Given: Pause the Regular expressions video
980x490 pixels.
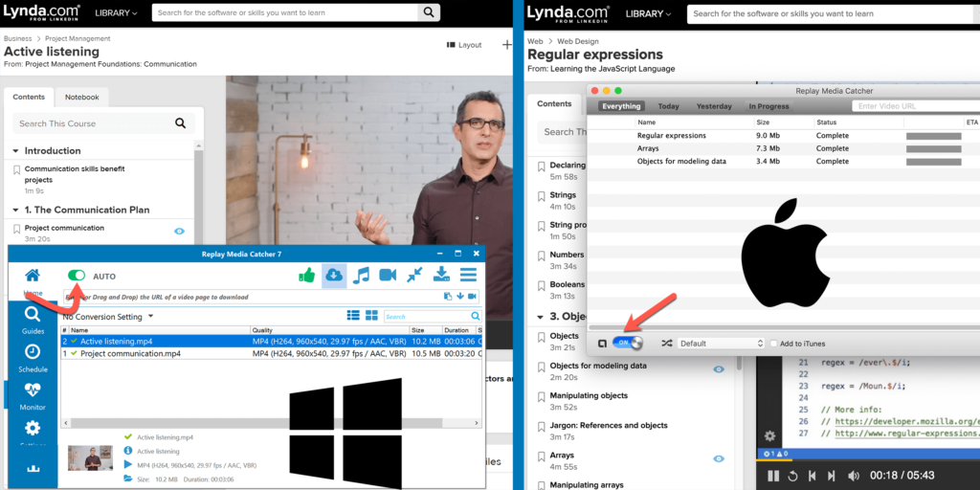Looking at the screenshot, I should pyautogui.click(x=773, y=476).
